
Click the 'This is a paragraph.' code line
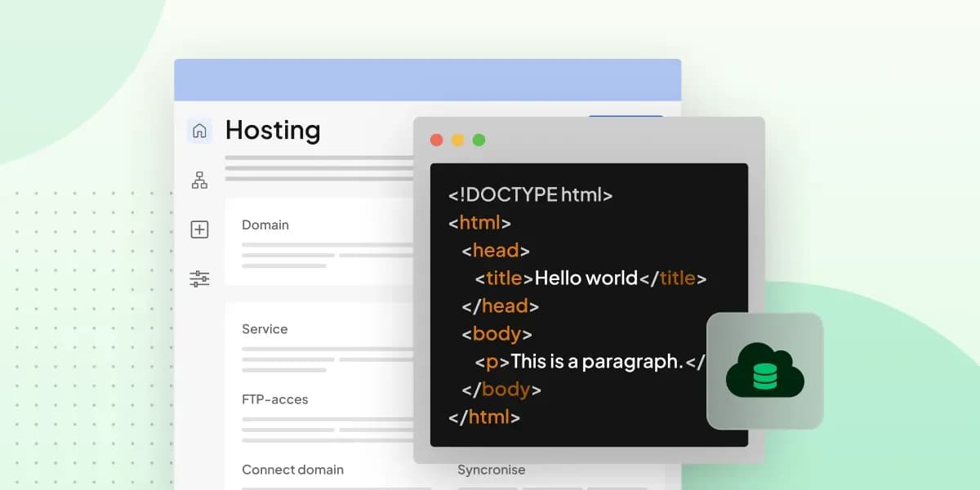click(590, 361)
